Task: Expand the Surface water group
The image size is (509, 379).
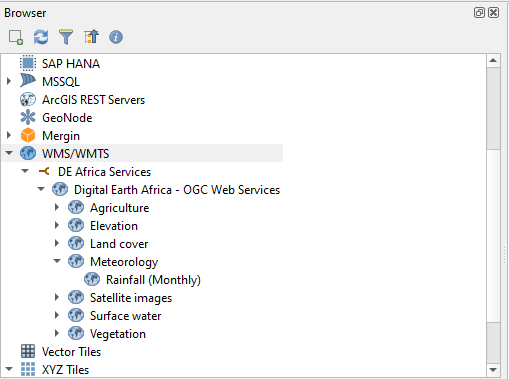Action: point(57,315)
